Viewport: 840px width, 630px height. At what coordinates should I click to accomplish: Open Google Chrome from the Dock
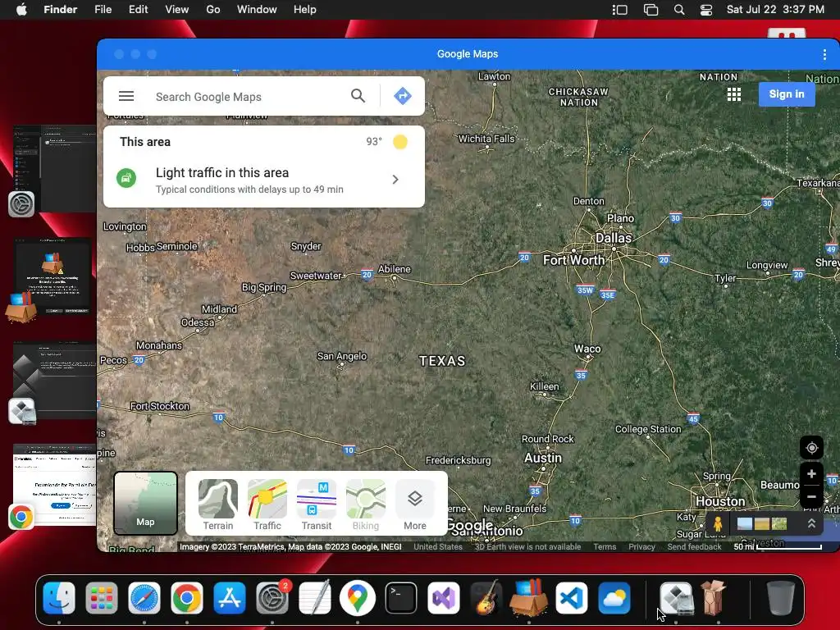click(186, 598)
